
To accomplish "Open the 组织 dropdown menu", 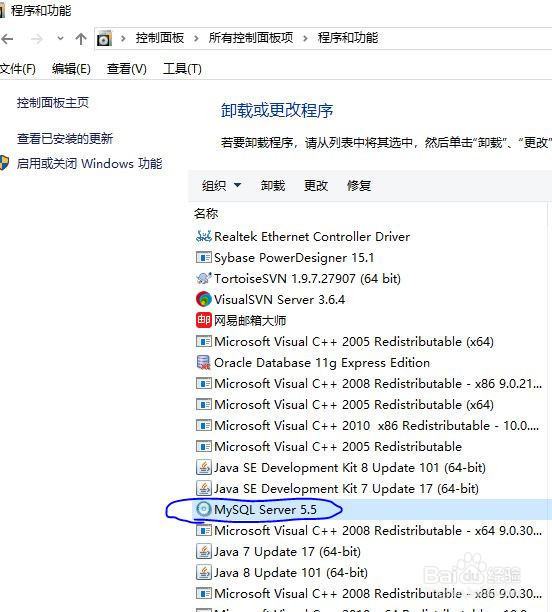I will (221, 185).
